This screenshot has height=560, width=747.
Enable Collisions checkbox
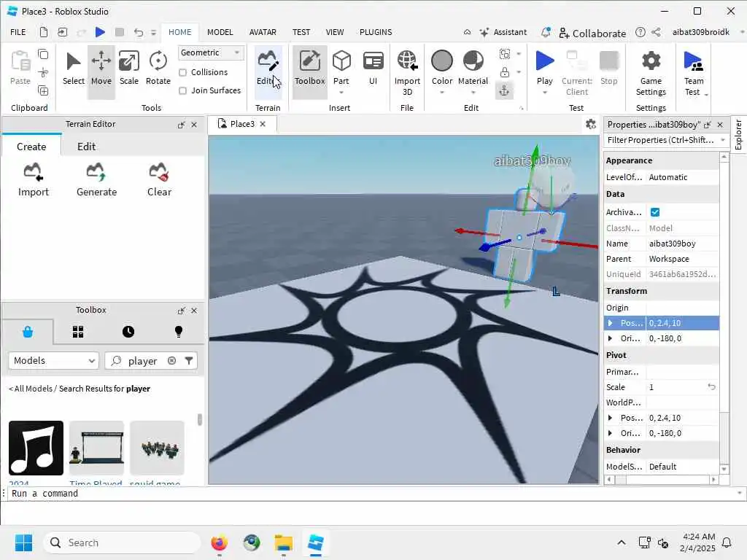(182, 72)
